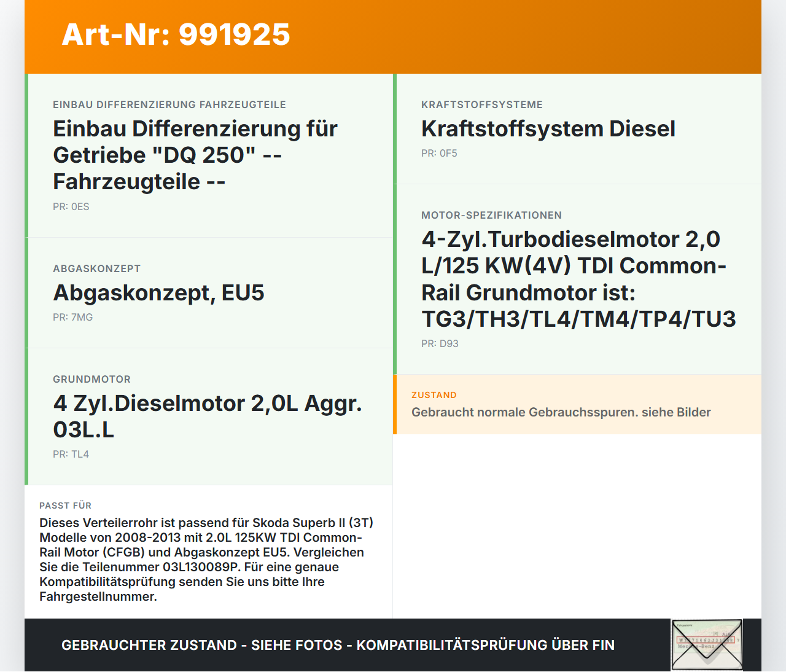Click the PR: TL4 code
The width and height of the screenshot is (786, 672).
pos(71,455)
